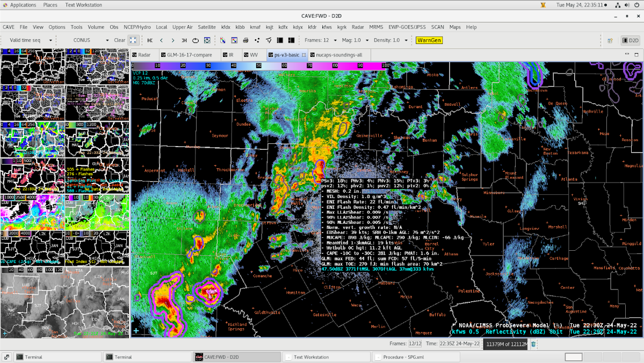644x363 pixels.
Task: Open the kfws radar menu
Action: coord(327,27)
